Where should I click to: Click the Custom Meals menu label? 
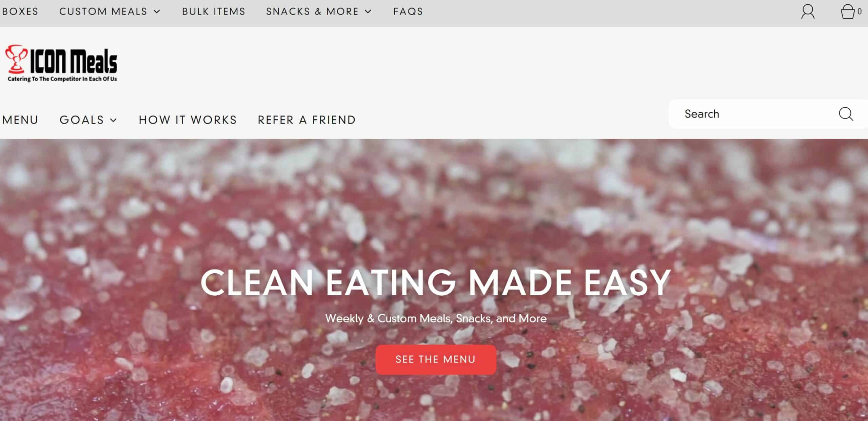103,12
